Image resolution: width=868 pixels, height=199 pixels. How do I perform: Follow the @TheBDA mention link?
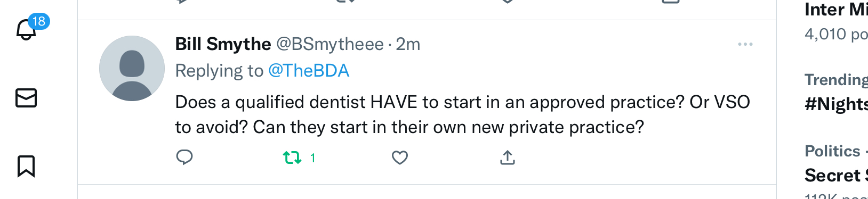(x=309, y=71)
